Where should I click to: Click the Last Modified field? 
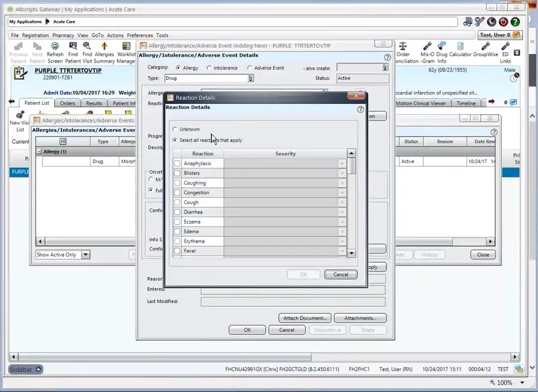[x=293, y=302]
